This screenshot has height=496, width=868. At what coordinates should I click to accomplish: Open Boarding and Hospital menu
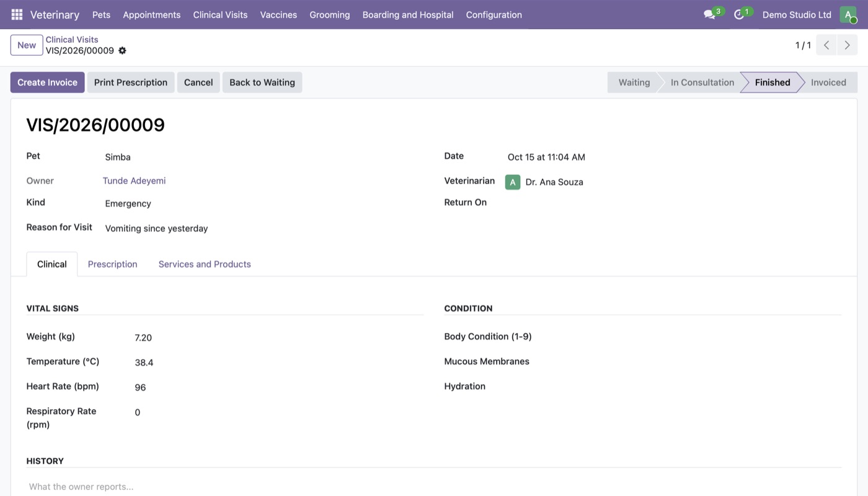pos(408,14)
